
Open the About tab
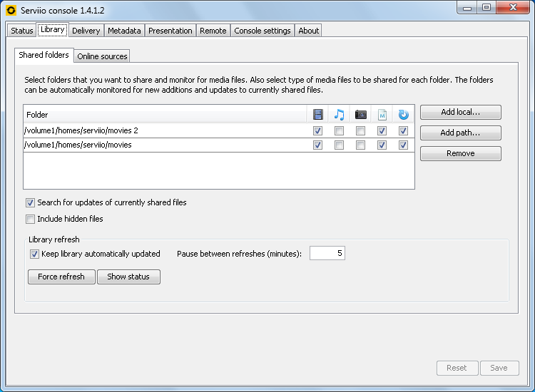pyautogui.click(x=308, y=31)
